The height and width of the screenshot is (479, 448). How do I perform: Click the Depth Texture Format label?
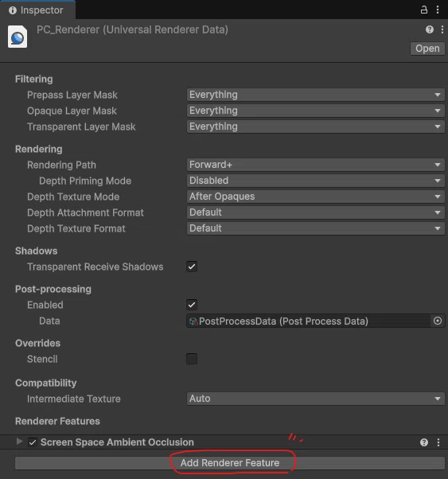(76, 228)
